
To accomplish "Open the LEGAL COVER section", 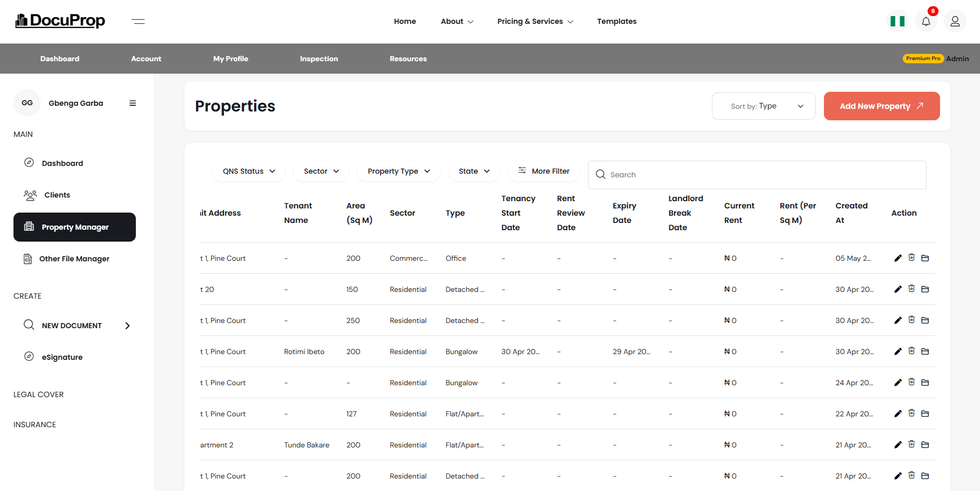I will click(x=38, y=395).
